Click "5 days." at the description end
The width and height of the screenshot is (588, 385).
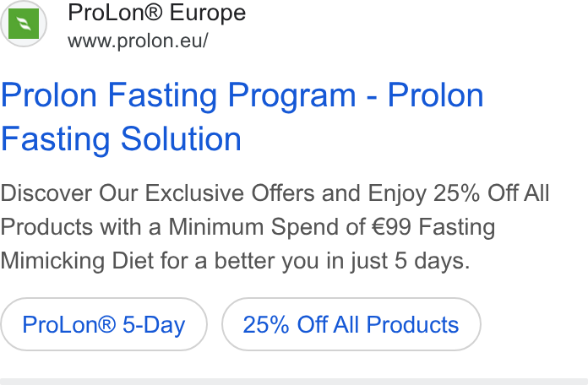432,261
